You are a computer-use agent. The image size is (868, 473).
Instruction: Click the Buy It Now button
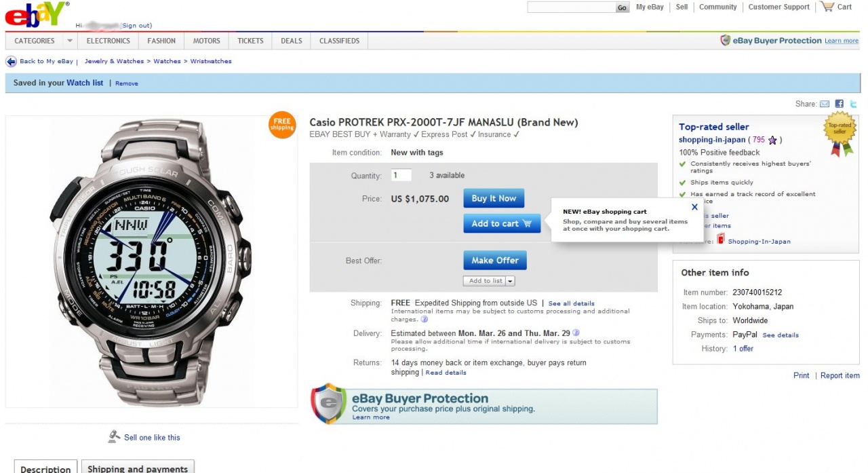[x=494, y=198]
